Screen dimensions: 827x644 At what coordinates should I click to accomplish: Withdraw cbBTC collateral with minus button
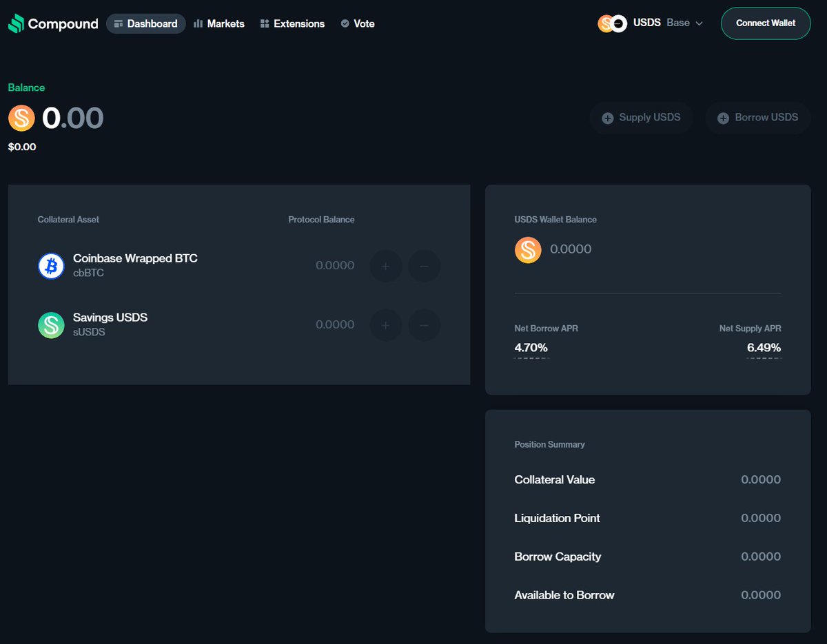click(424, 266)
